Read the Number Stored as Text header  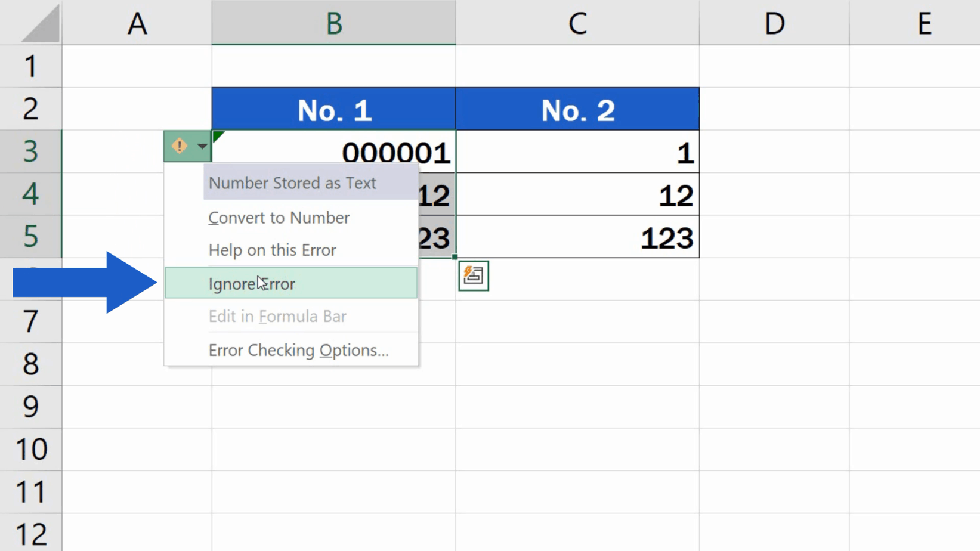292,183
